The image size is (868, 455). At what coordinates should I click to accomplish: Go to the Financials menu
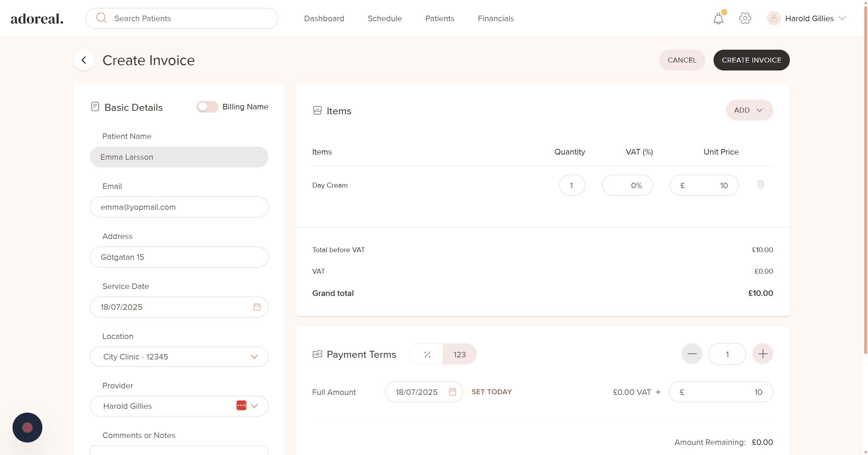(x=495, y=18)
